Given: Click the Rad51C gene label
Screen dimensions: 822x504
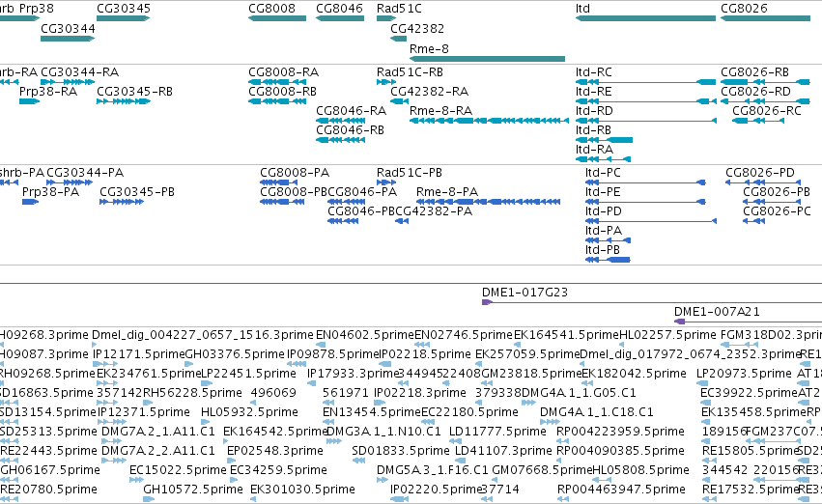Looking at the screenshot, I should [399, 9].
